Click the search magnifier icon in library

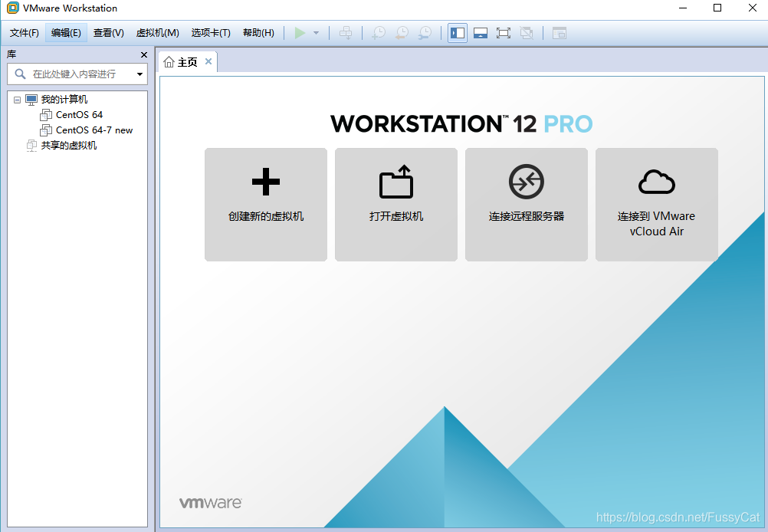click(x=20, y=74)
